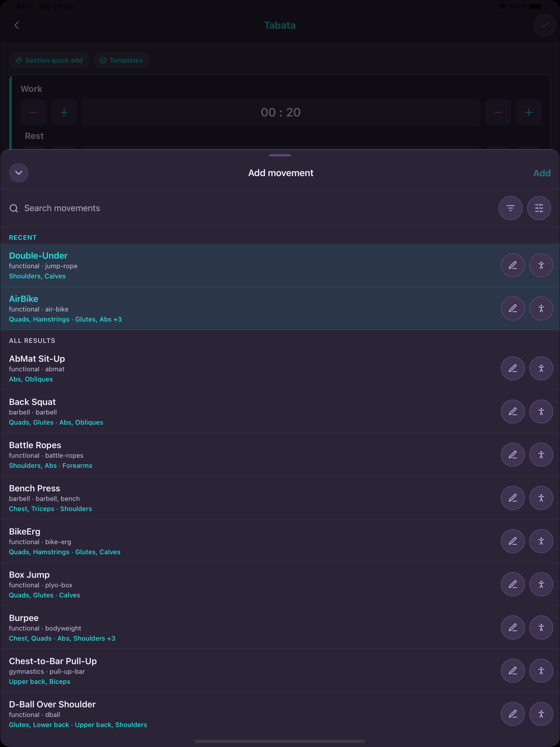
Task: View muscle figure for AbMat Sit-Up
Action: [x=541, y=368]
